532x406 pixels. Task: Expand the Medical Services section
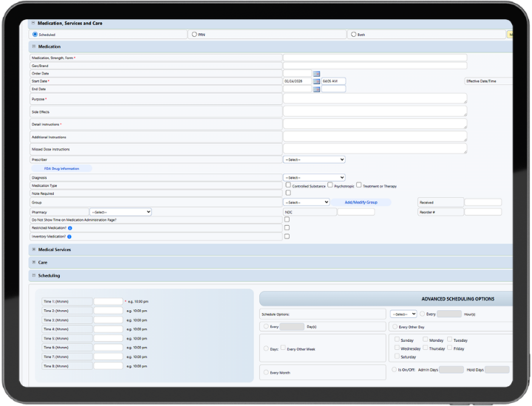pos(33,250)
